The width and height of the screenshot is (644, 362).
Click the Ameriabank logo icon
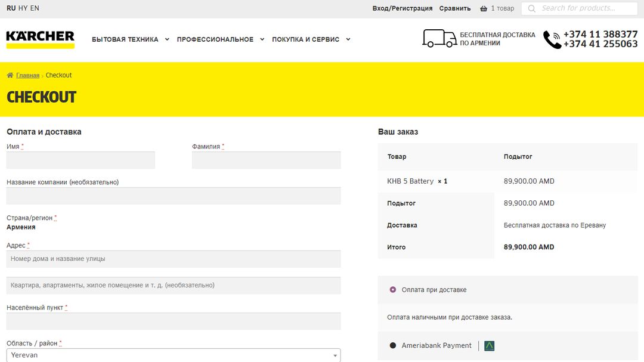pyautogui.click(x=489, y=346)
